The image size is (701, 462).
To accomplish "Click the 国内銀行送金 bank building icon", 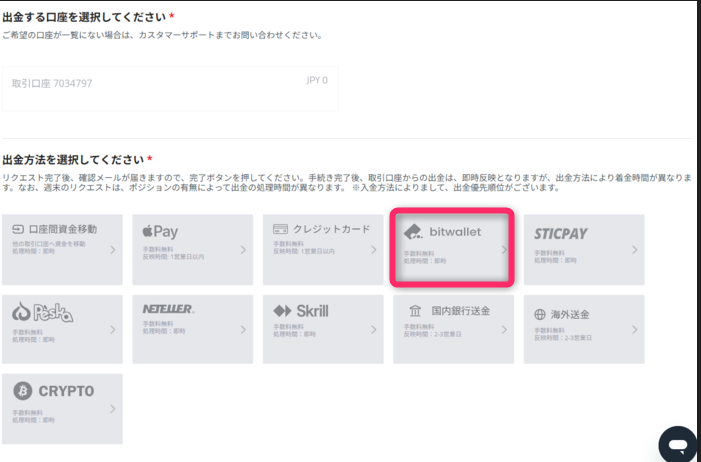I will 414,311.
